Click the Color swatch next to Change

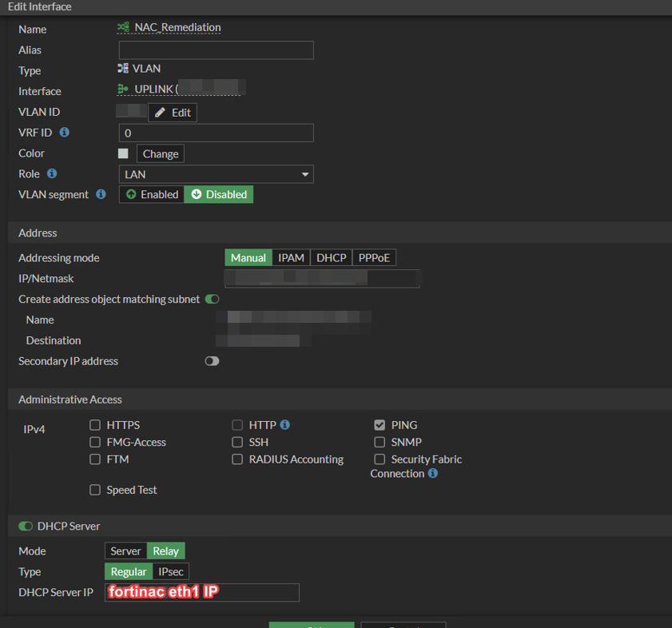123,153
